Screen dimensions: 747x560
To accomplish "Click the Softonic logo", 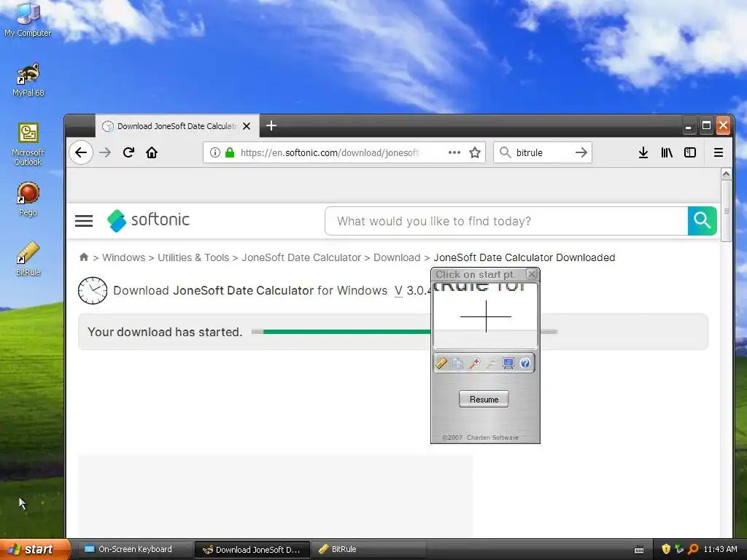I will (148, 220).
